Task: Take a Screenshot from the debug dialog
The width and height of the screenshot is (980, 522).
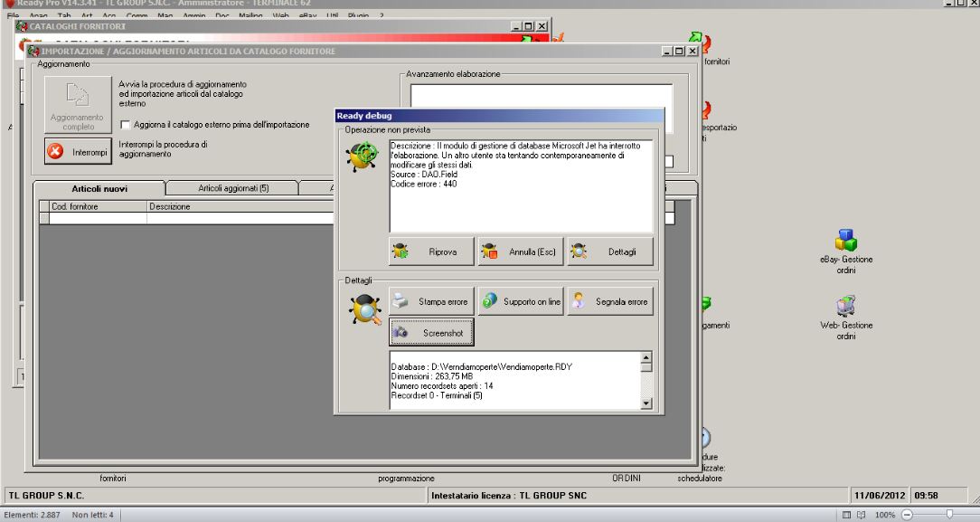Action: click(431, 333)
